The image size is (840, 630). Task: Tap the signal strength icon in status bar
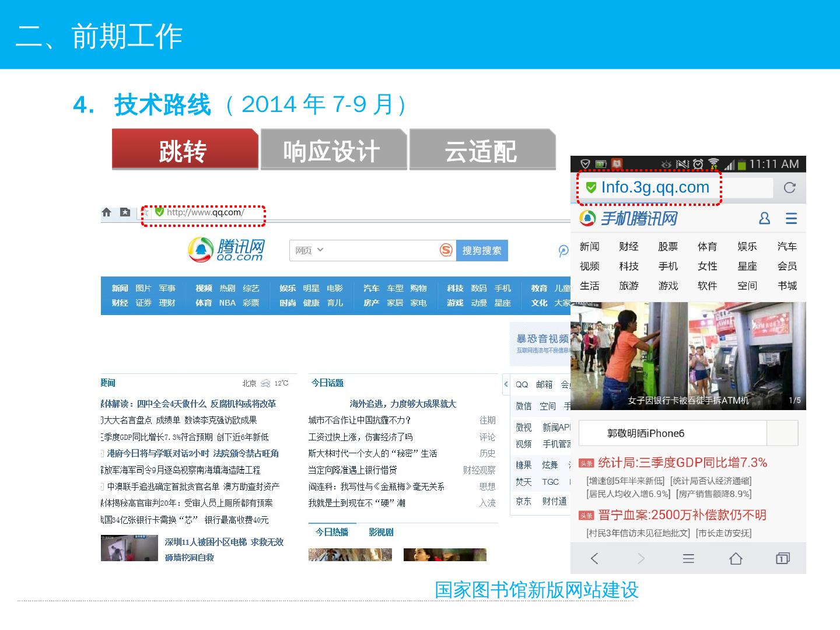tap(729, 164)
